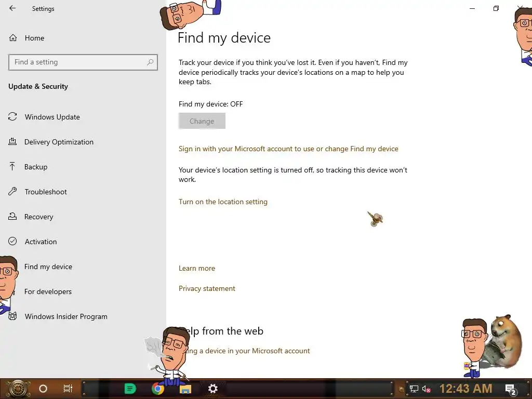
Task: Go to Troubleshoot settings
Action: pos(46,192)
